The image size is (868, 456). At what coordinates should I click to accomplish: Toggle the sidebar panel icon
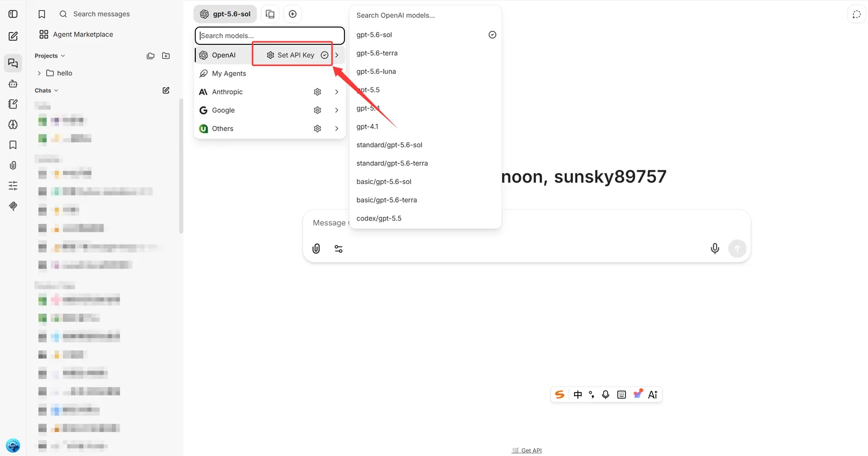pos(13,14)
